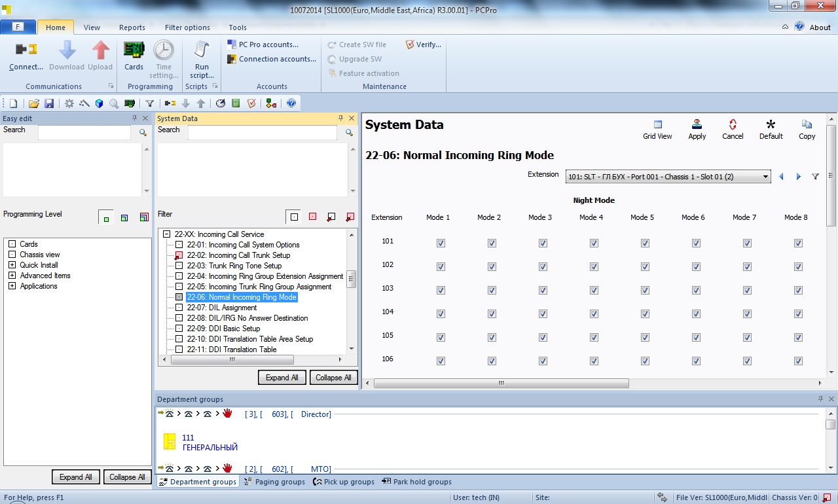Go to previous extension with left arrow
Image resolution: width=838 pixels, height=504 pixels.
pos(781,177)
